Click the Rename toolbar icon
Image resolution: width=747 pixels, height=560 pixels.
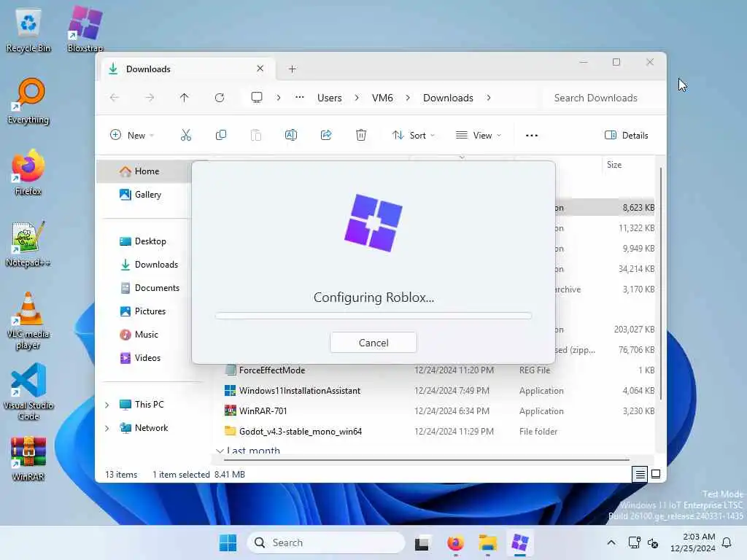click(290, 135)
